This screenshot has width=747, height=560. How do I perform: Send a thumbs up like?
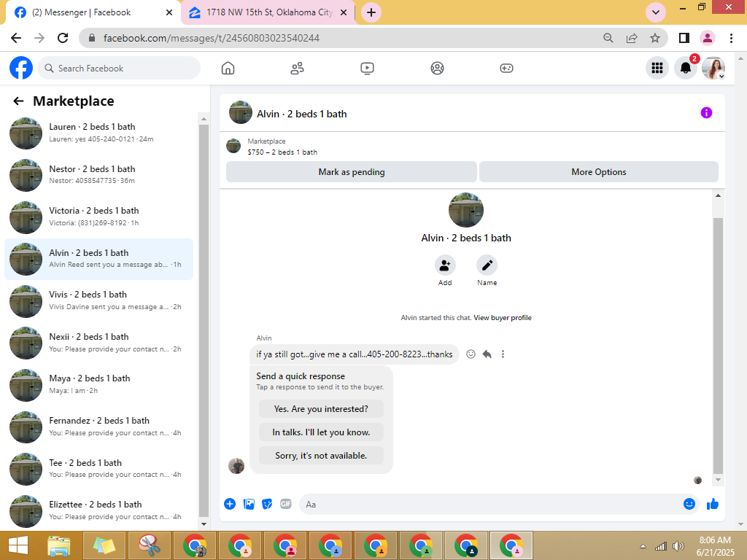[713, 504]
